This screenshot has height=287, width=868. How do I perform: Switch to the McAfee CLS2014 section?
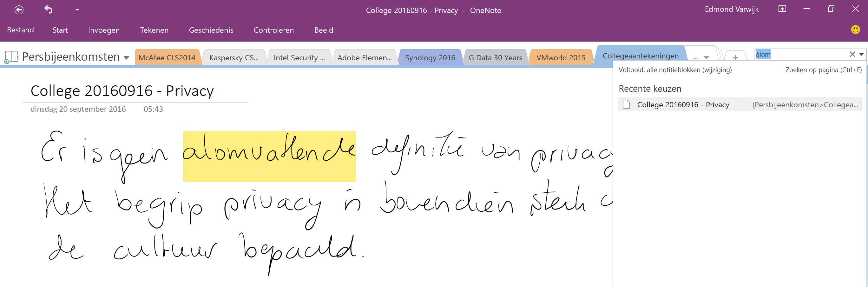coord(167,57)
